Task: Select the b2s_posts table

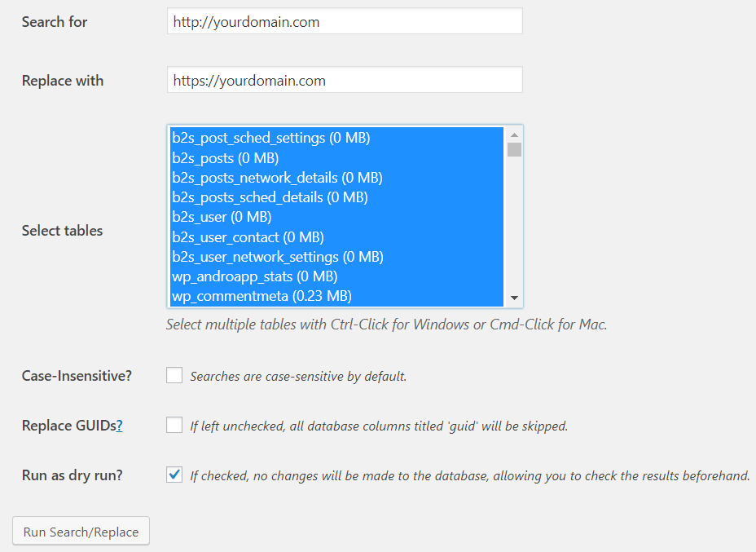Action: pos(225,157)
